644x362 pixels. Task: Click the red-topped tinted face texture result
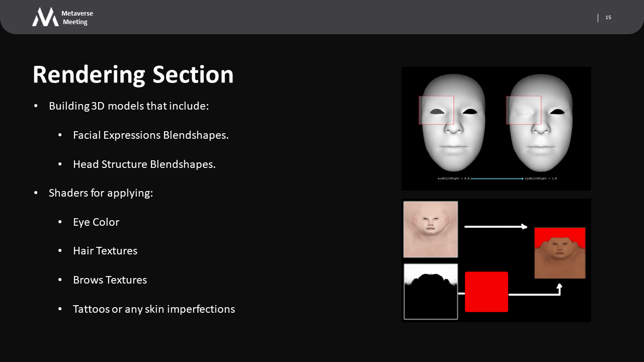click(x=559, y=253)
